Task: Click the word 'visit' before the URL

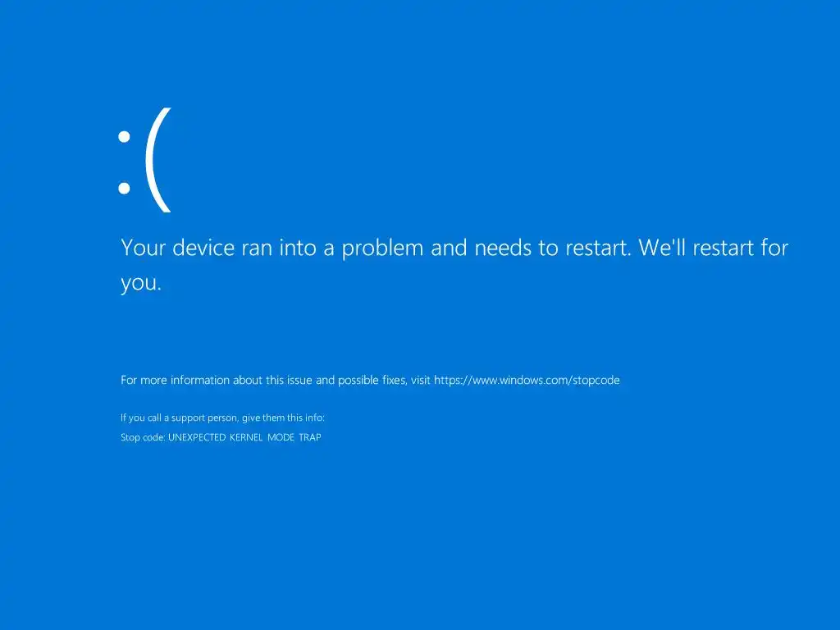Action: 421,381
